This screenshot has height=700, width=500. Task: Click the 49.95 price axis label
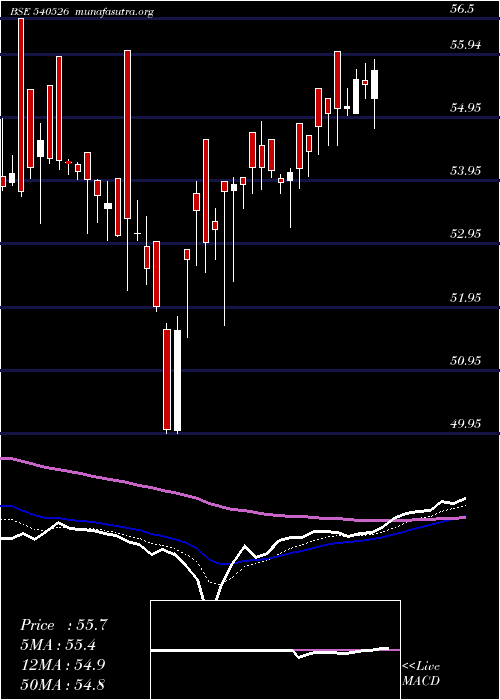(x=465, y=423)
